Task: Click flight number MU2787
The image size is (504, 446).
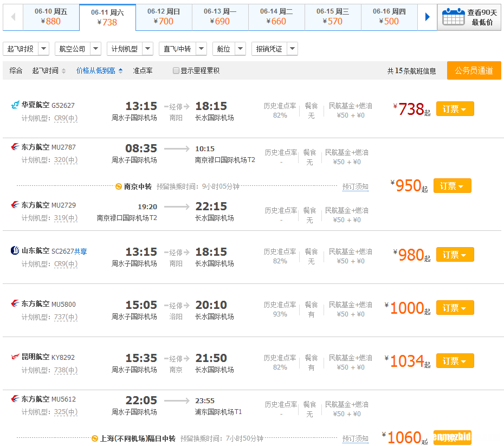Action: [x=63, y=147]
